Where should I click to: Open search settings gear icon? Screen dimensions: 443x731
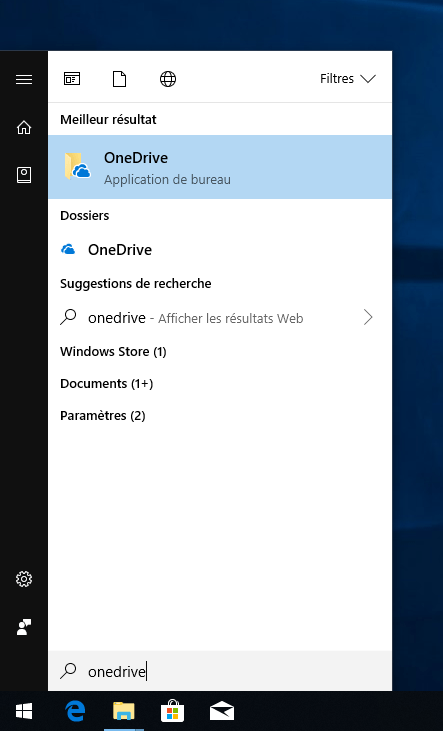click(x=24, y=579)
